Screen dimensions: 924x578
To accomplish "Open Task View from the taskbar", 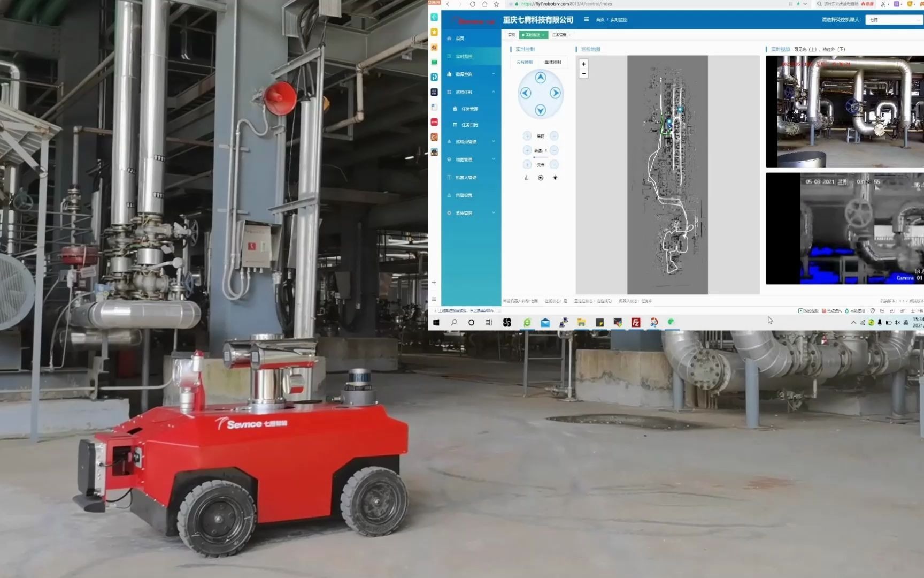I will coord(489,322).
